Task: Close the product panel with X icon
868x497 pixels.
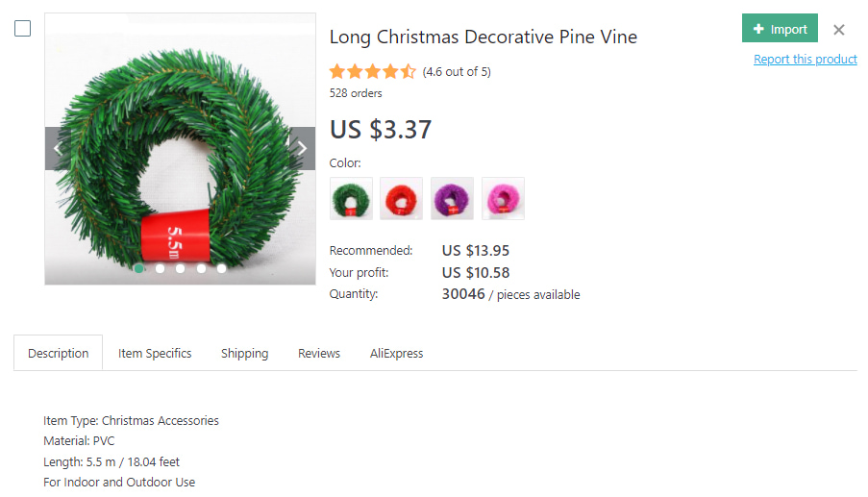Action: (839, 30)
